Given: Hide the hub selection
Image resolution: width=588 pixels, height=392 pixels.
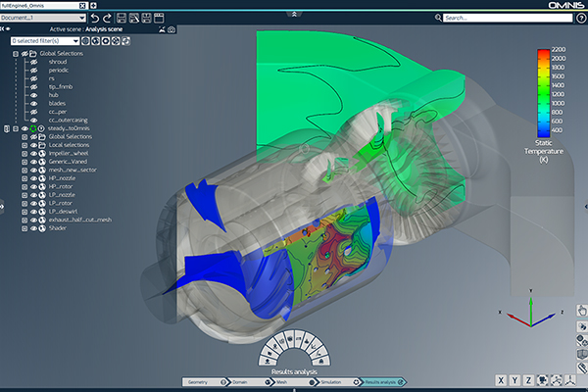Looking at the screenshot, I should (33, 95).
